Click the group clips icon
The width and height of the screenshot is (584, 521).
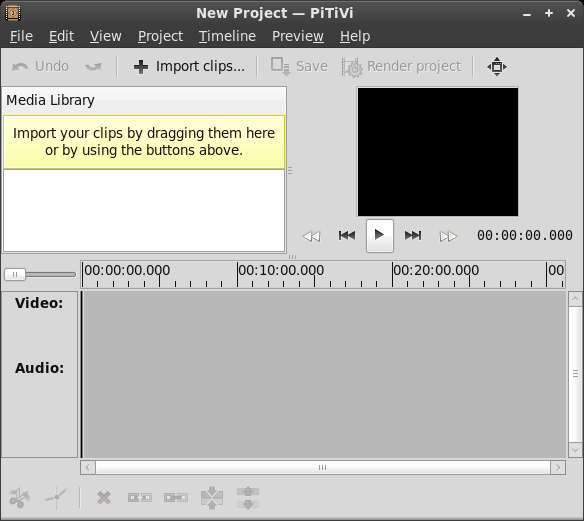point(212,498)
